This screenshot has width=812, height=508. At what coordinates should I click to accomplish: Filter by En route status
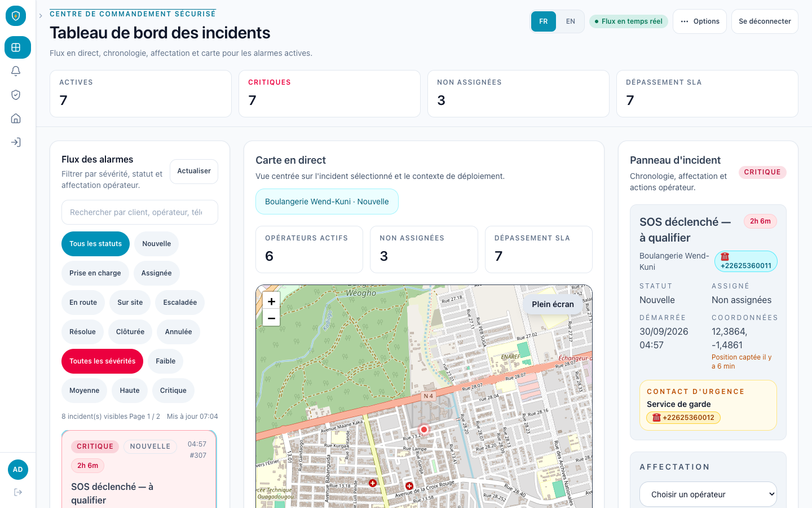pyautogui.click(x=83, y=303)
